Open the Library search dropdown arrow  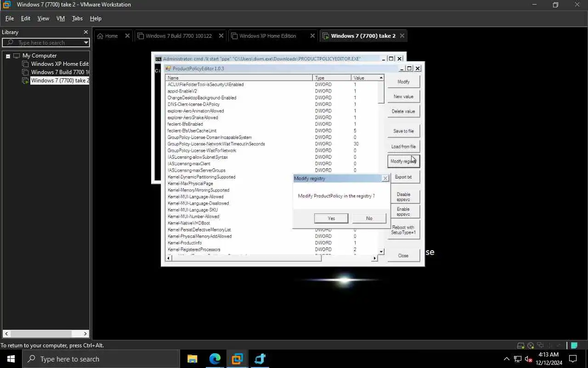(x=86, y=43)
